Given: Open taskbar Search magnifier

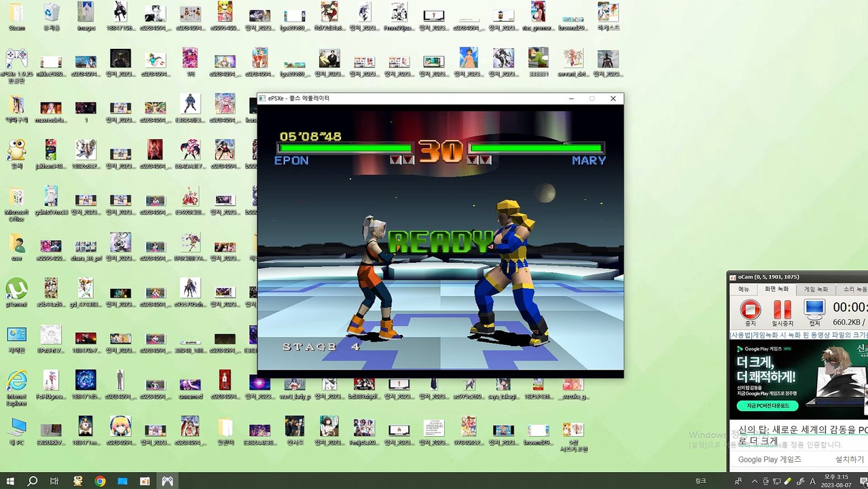Looking at the screenshot, I should [x=32, y=481].
